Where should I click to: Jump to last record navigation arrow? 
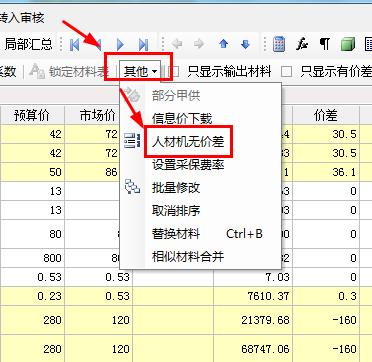coord(143,44)
